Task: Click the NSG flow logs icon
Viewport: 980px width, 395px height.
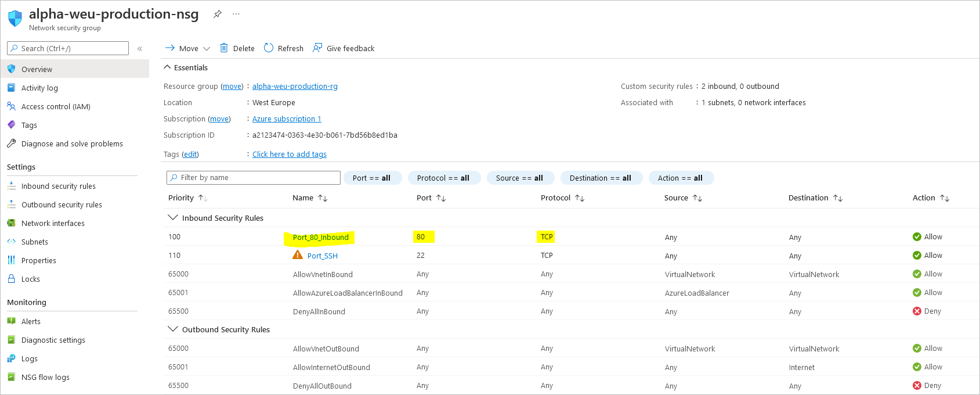Action: (12, 377)
